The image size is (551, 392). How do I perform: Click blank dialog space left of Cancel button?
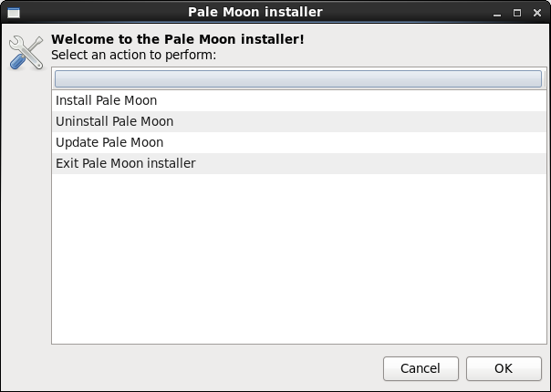tap(210, 368)
